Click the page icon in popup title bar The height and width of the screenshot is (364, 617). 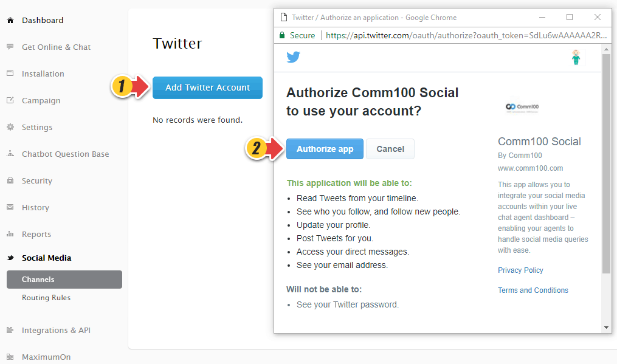[x=283, y=17]
